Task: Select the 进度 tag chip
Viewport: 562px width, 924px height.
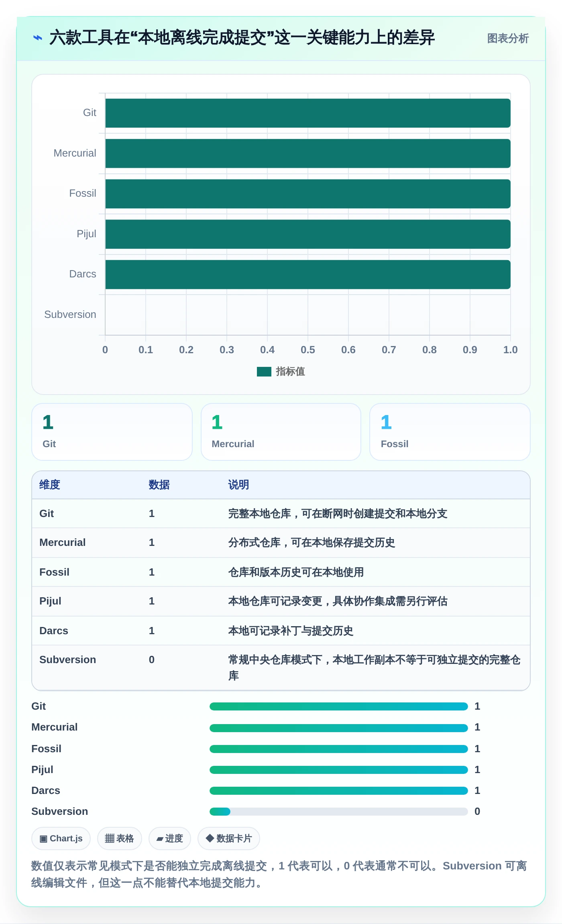Action: (x=170, y=839)
